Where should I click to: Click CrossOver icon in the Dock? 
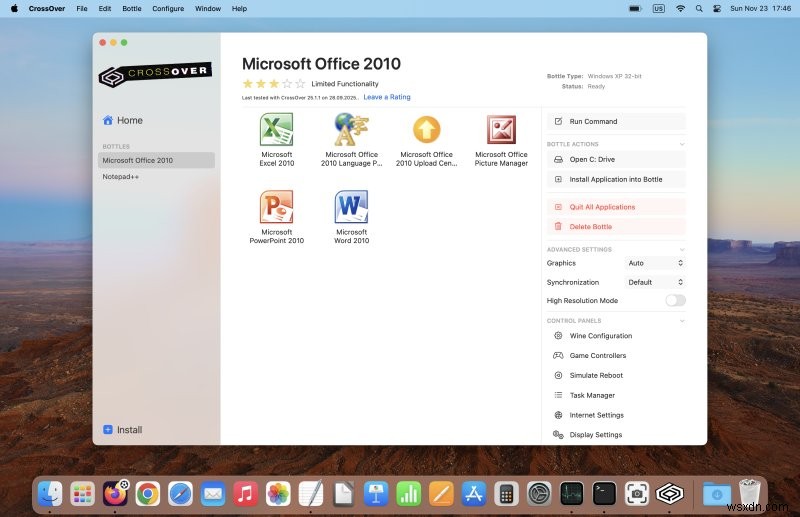669,494
